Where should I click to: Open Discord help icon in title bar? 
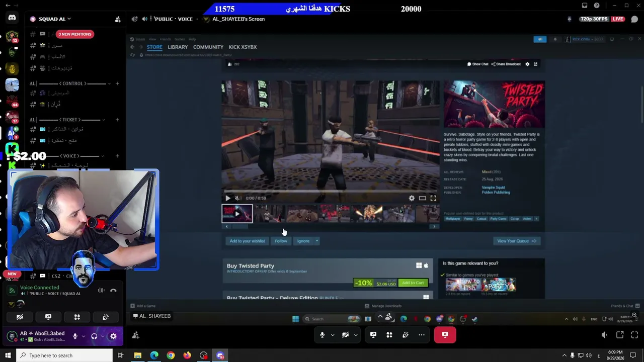coord(597,6)
